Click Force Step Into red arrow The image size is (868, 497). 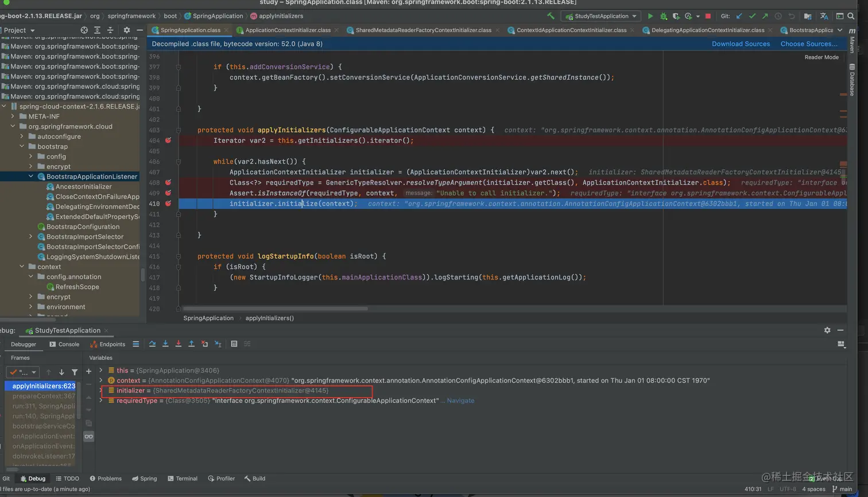tap(179, 344)
